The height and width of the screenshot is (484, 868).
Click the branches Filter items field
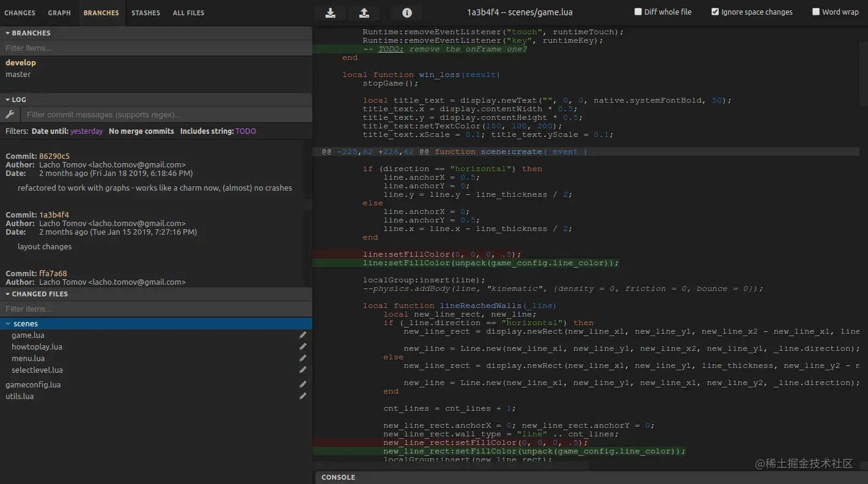(156, 48)
